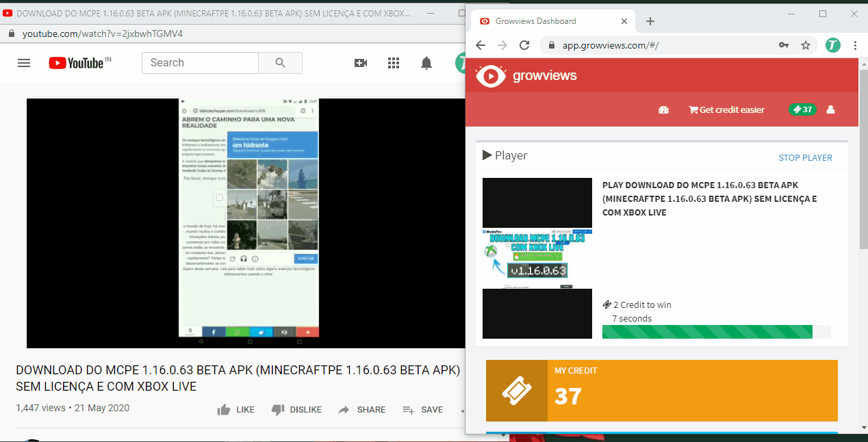The width and height of the screenshot is (868, 442).
Task: Click the YouTube video player
Action: click(x=246, y=223)
